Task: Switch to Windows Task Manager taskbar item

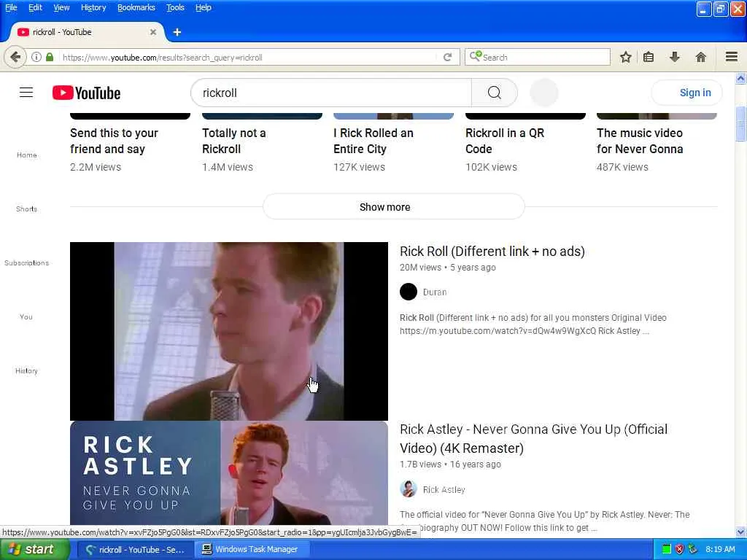Action: pyautogui.click(x=252, y=549)
